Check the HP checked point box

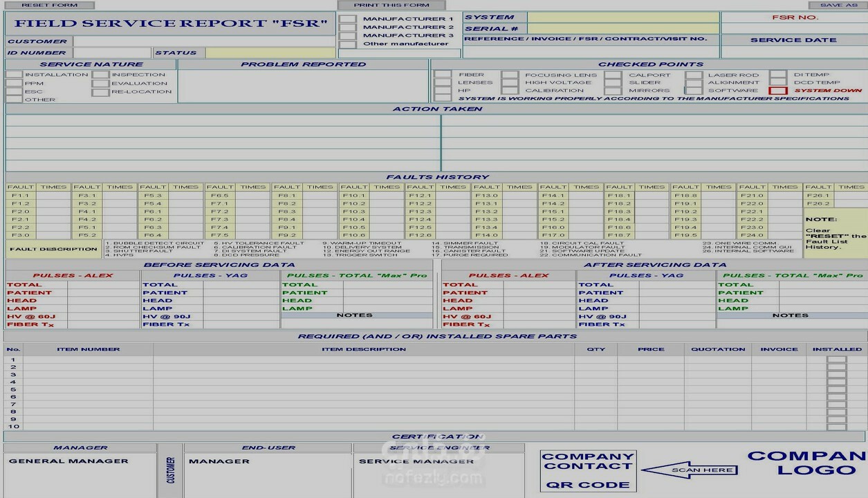coord(443,91)
